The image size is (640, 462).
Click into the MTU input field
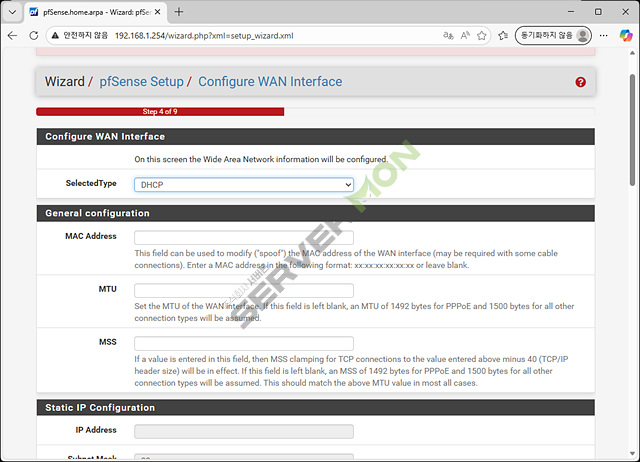244,291
